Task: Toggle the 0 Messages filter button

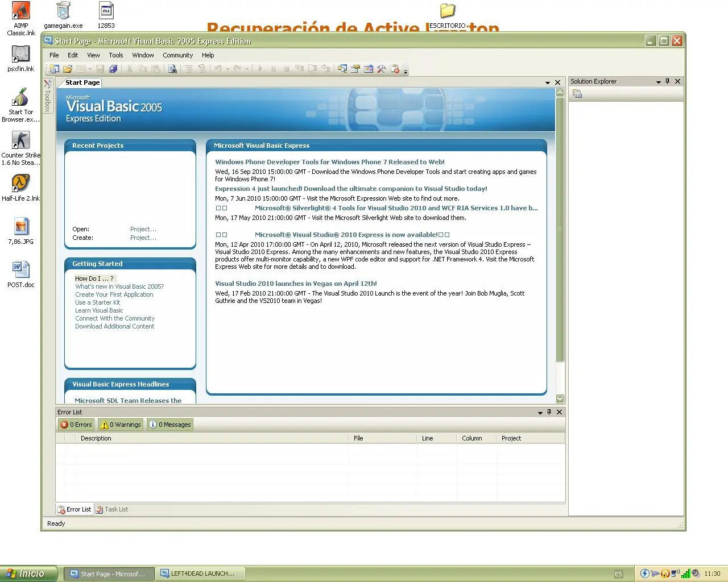Action: (x=170, y=425)
